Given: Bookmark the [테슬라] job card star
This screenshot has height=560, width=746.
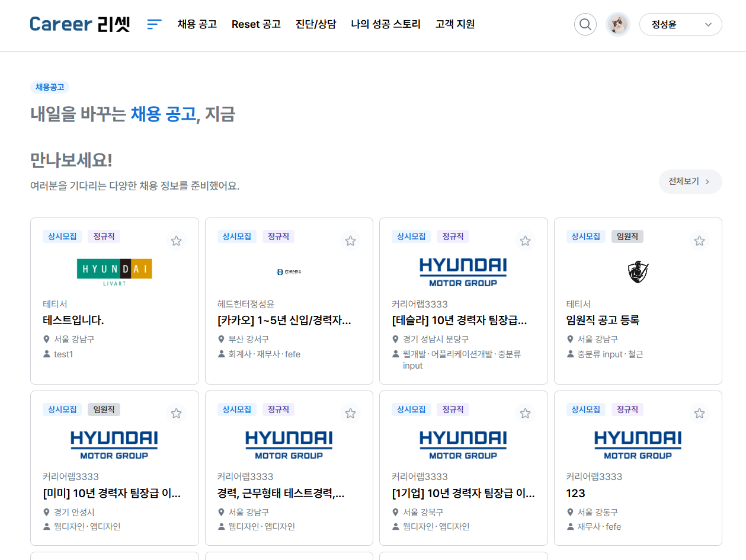Looking at the screenshot, I should point(525,241).
